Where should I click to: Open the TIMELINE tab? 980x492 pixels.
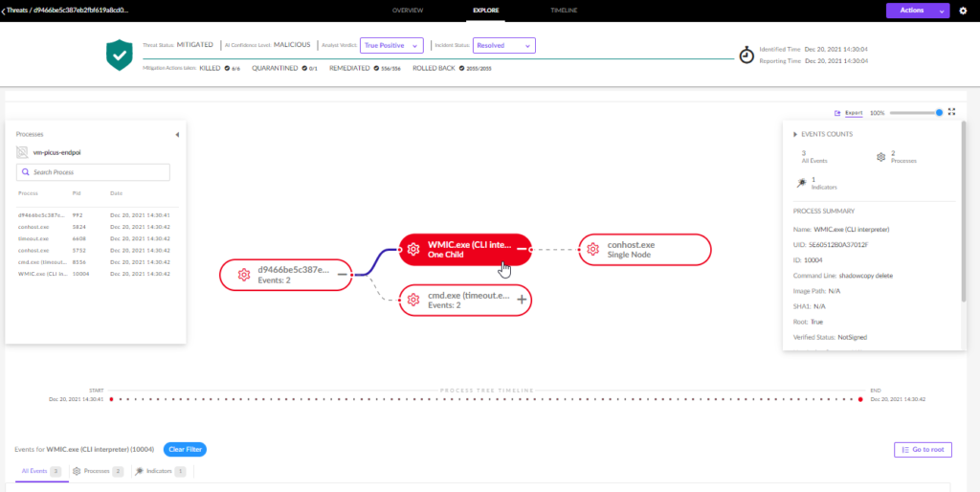click(x=564, y=11)
